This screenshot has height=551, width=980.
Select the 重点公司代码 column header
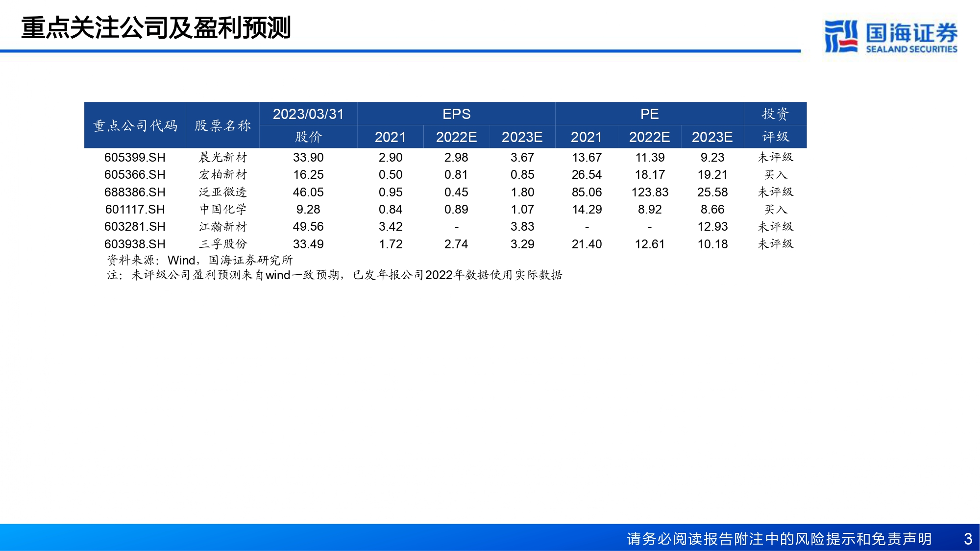[135, 125]
